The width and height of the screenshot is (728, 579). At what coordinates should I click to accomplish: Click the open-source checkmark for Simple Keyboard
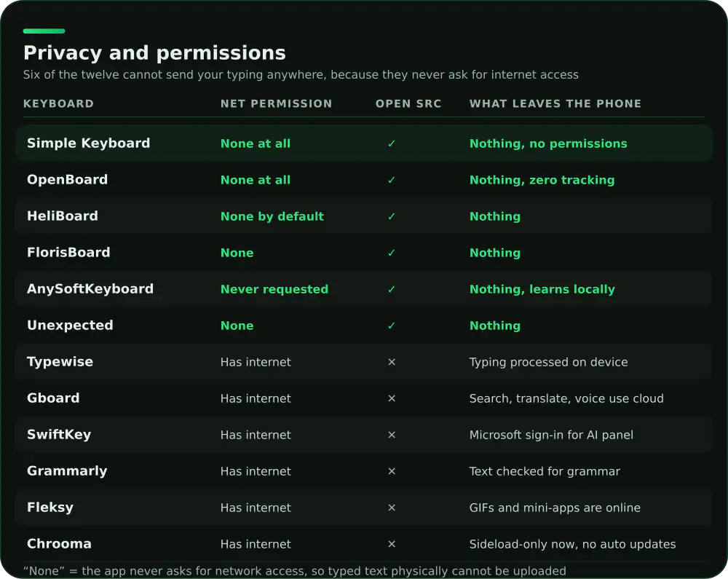coord(392,143)
